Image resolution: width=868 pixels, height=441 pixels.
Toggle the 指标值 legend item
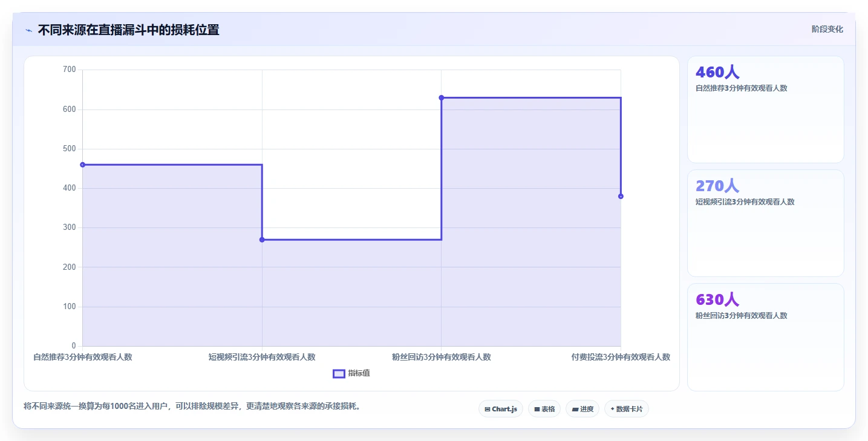pos(351,373)
